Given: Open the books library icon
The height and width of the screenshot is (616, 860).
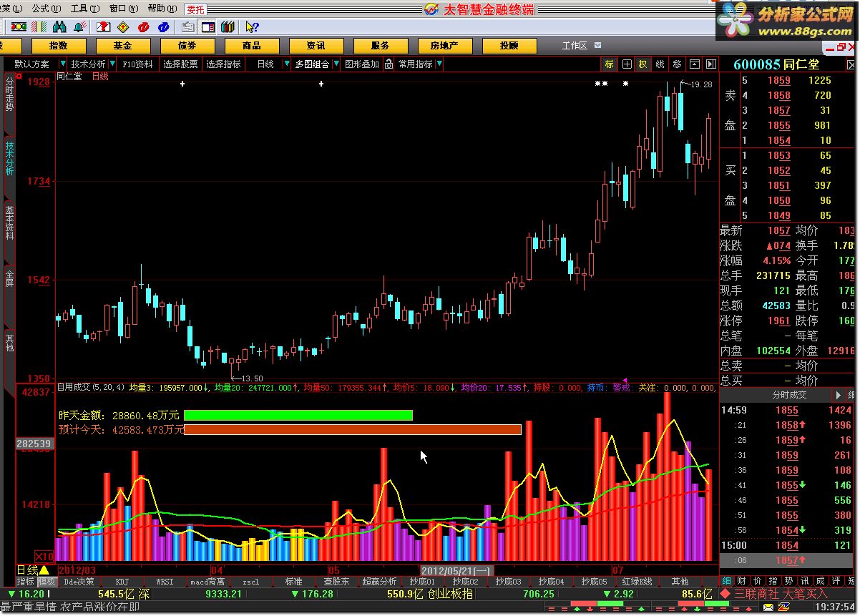Looking at the screenshot, I should 228,27.
